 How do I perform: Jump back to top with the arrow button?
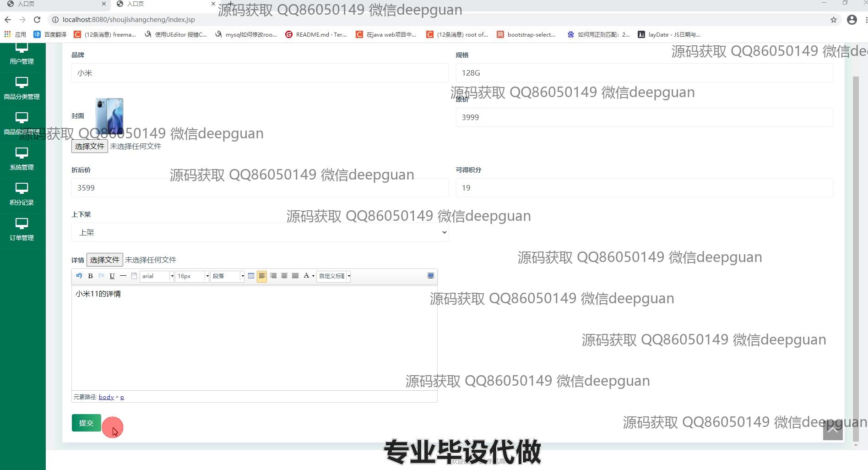coord(833,430)
